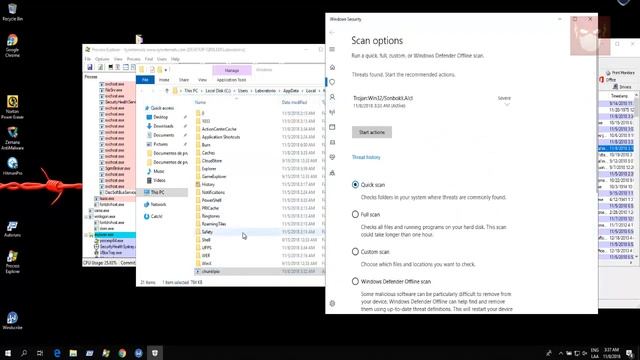640x360 pixels.
Task: Click the Start actions button
Action: click(x=371, y=132)
